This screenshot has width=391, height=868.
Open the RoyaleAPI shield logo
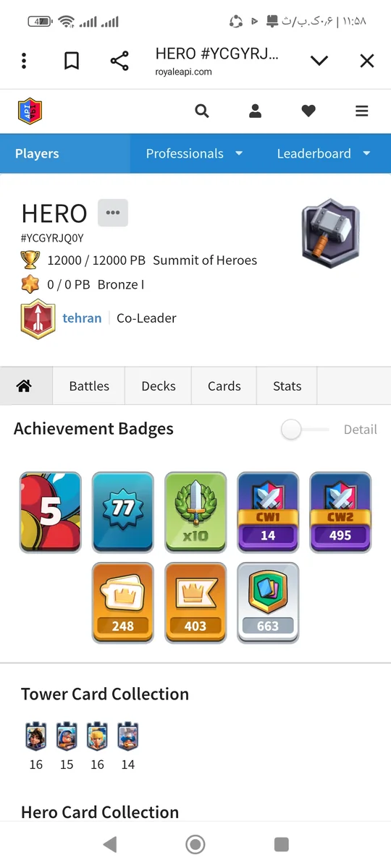30,111
